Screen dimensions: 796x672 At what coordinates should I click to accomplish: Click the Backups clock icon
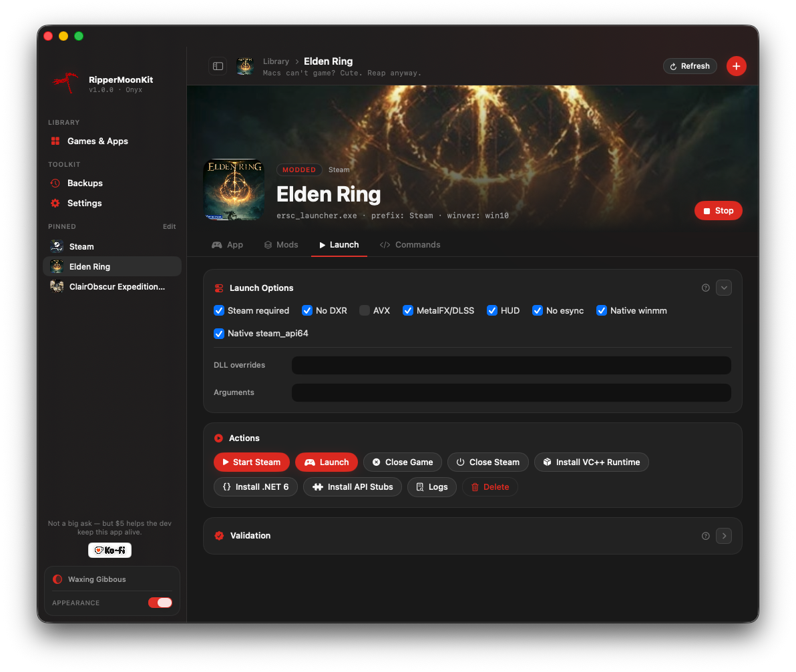[x=55, y=183]
